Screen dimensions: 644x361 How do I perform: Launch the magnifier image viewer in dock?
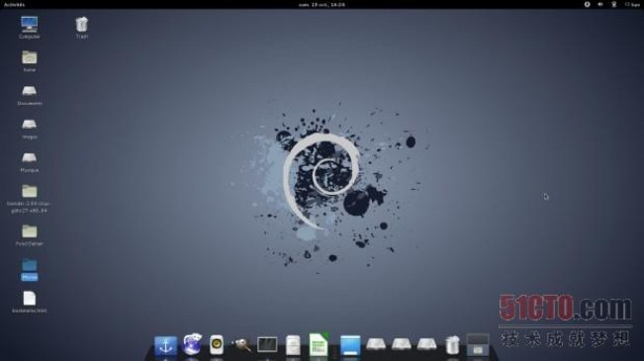pos(241,344)
